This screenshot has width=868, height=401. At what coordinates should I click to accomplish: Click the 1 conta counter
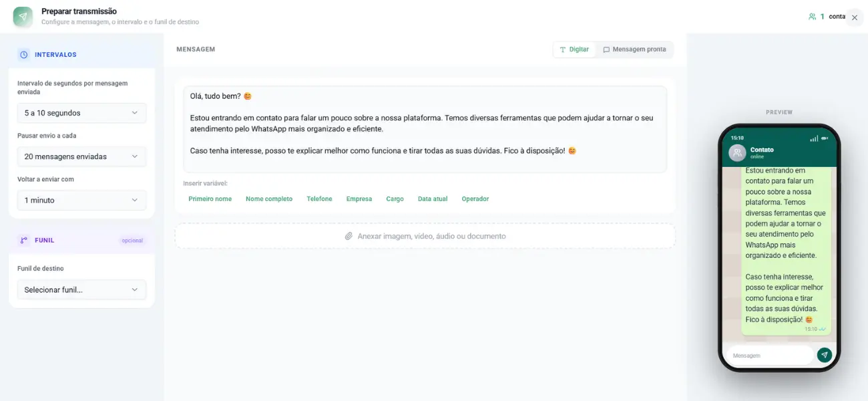click(827, 17)
